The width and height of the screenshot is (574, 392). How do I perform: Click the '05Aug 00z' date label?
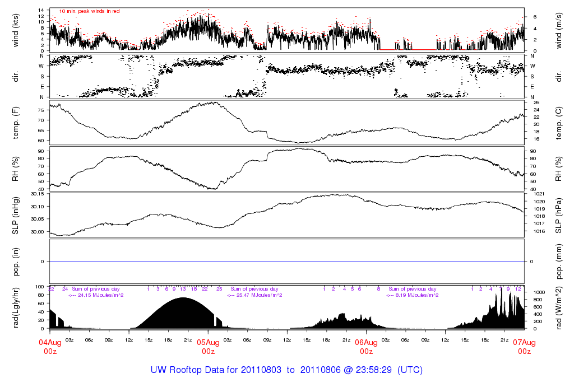click(x=209, y=347)
